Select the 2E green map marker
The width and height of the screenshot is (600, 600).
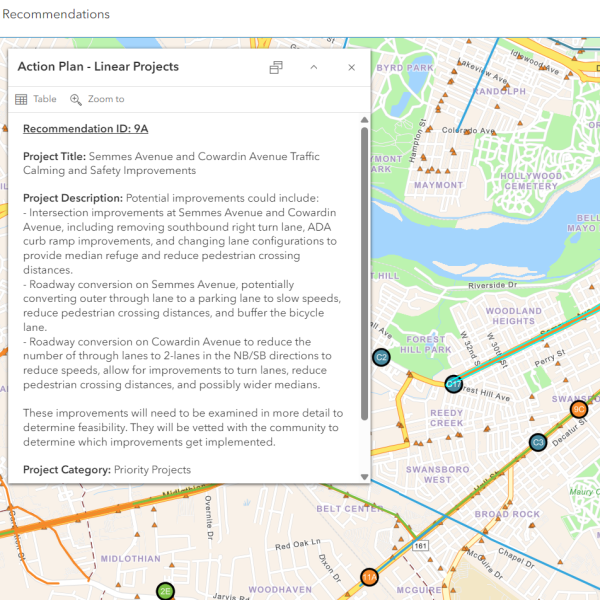click(165, 591)
